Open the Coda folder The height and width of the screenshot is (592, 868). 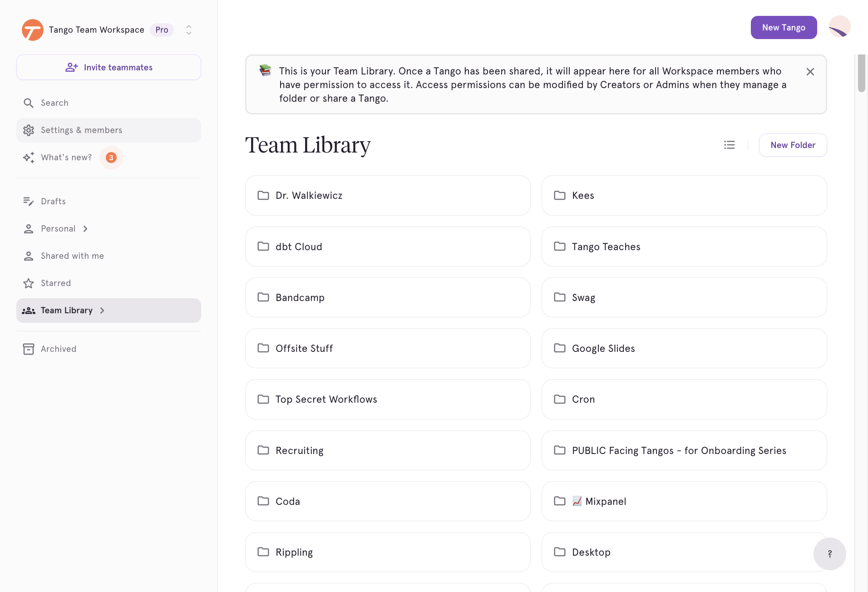point(388,501)
